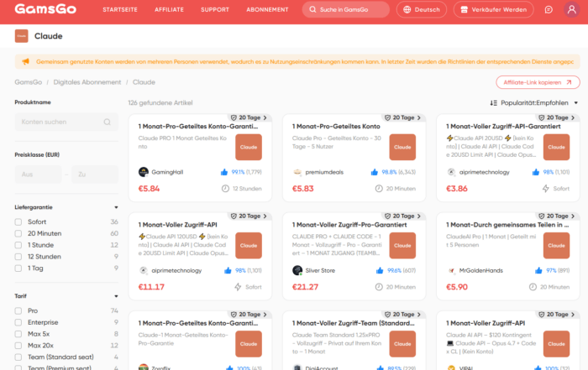This screenshot has height=370, width=588.
Task: Click Claude thumbnail on €21.27 card
Action: pyautogui.click(x=402, y=246)
